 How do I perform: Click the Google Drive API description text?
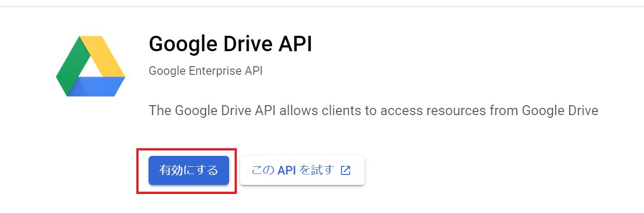(373, 111)
